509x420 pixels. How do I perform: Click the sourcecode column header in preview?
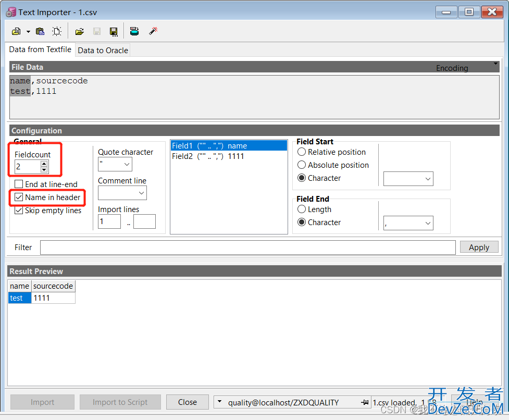coord(53,286)
